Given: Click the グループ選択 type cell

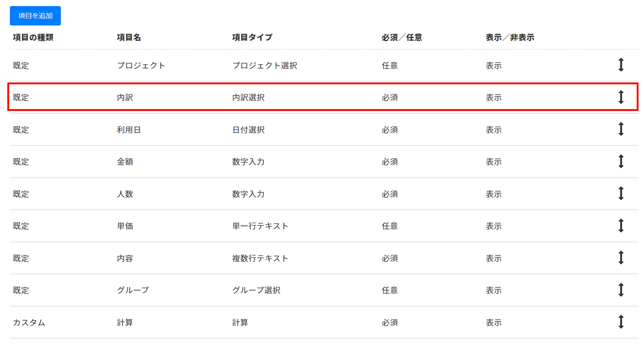Looking at the screenshot, I should [x=256, y=290].
